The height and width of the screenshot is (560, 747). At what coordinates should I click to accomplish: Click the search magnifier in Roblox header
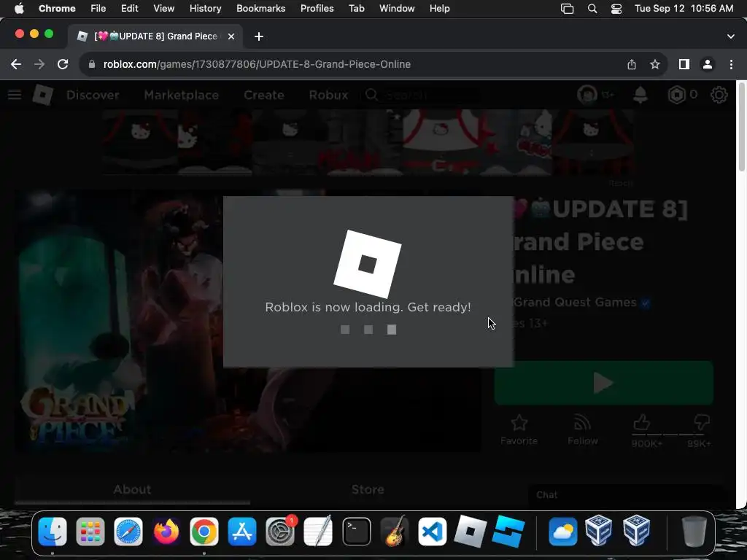click(x=371, y=95)
